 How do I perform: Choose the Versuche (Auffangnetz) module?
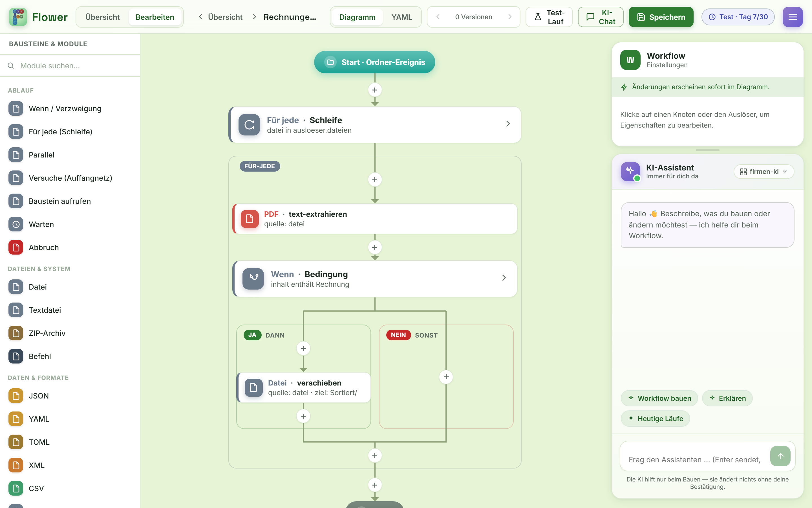(x=70, y=178)
